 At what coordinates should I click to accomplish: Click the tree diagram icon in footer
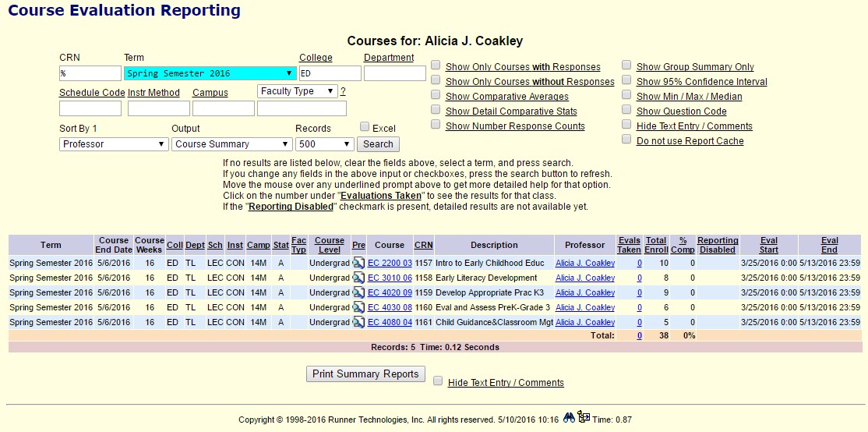[x=584, y=418]
